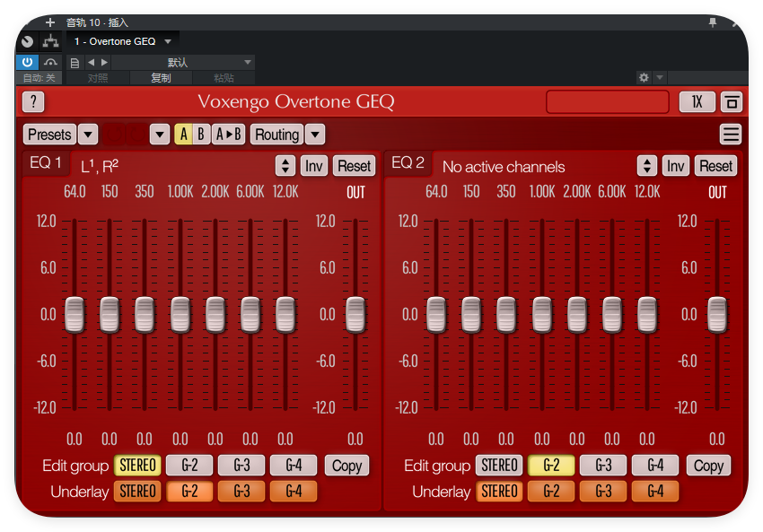
Task: Copy state with A▸B button
Action: (228, 135)
